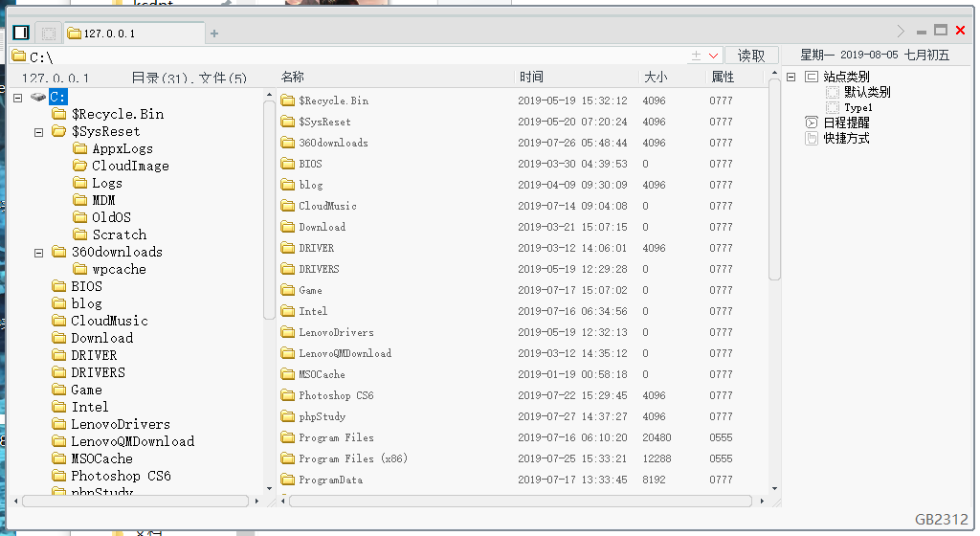The height and width of the screenshot is (536, 980).
Task: Select Photoshop CS6 row in the file list
Action: [x=336, y=395]
